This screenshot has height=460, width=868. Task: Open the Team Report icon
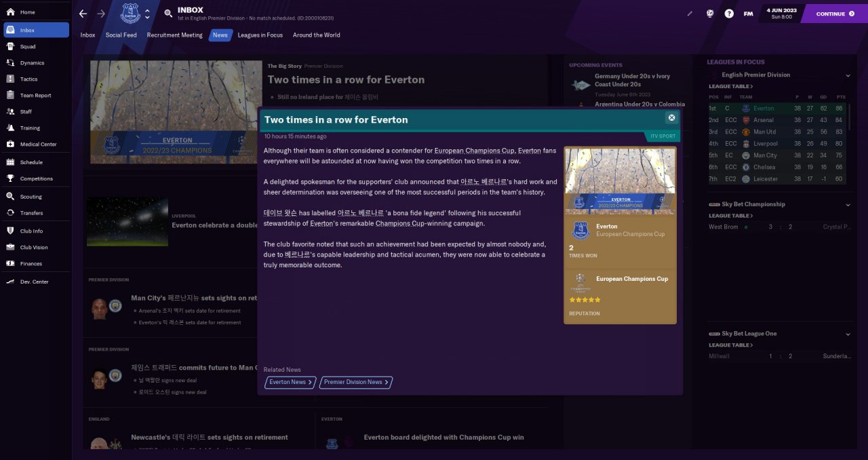(x=10, y=96)
